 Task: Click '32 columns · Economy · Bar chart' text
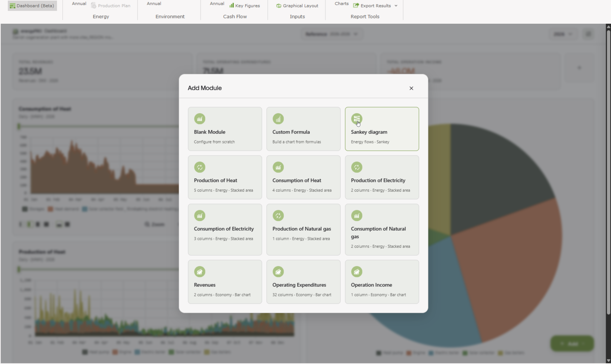click(302, 295)
